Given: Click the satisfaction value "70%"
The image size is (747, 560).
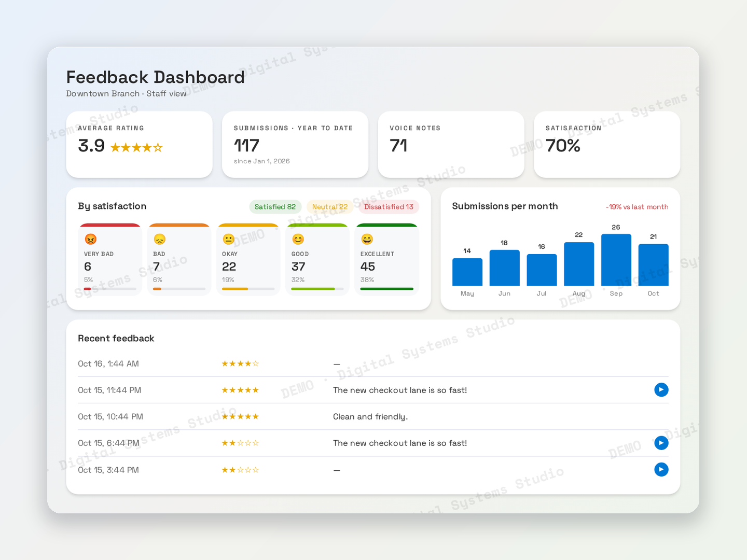Looking at the screenshot, I should pyautogui.click(x=563, y=146).
